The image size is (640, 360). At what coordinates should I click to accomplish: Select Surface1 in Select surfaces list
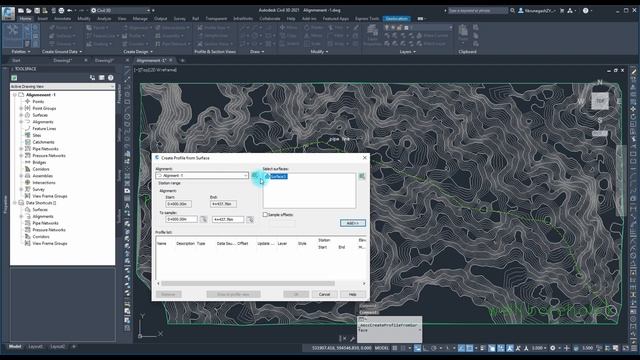click(278, 176)
